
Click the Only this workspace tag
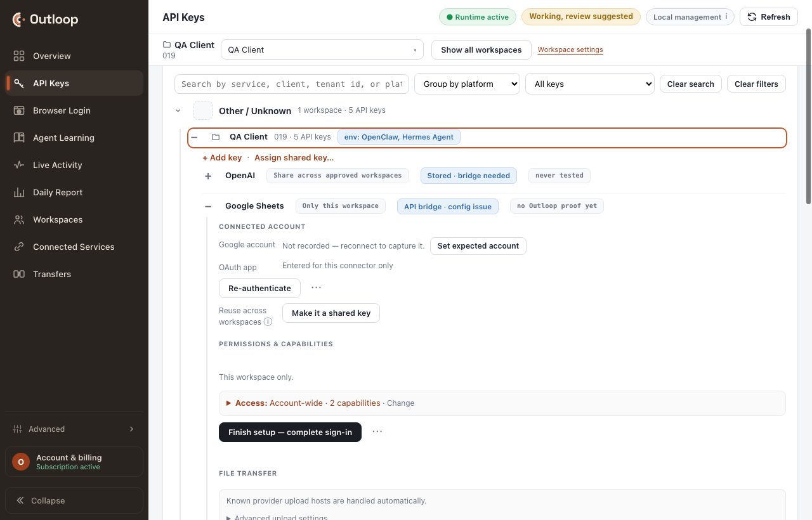click(x=341, y=206)
